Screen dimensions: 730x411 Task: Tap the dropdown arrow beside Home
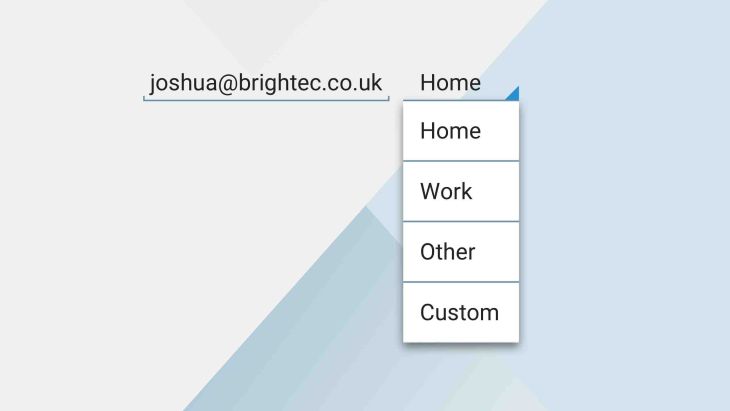pos(512,93)
